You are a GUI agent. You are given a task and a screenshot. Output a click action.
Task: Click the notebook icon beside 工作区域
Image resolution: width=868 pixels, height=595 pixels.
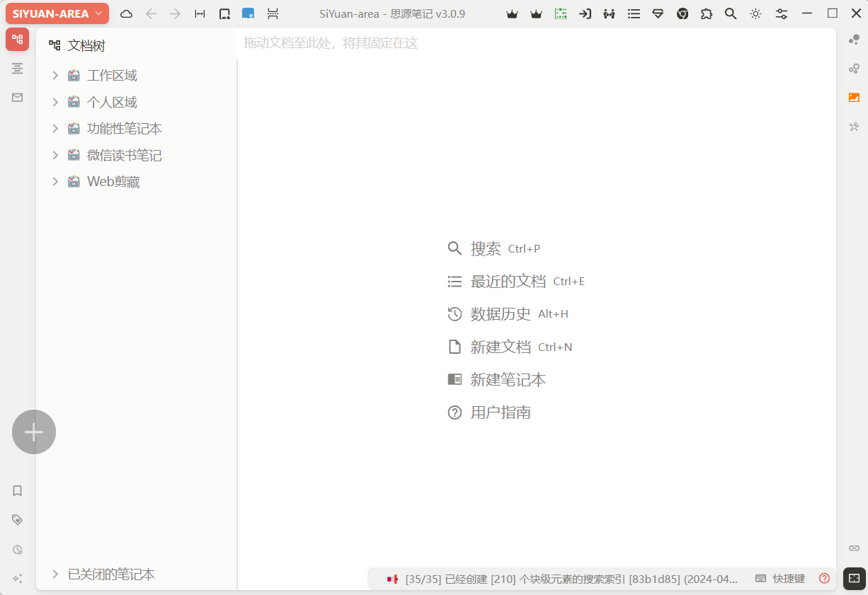(74, 75)
